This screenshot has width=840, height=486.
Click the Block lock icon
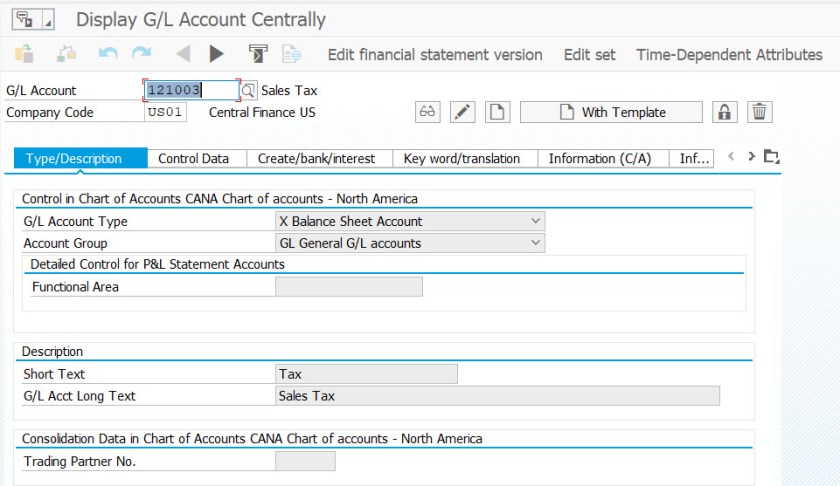725,112
